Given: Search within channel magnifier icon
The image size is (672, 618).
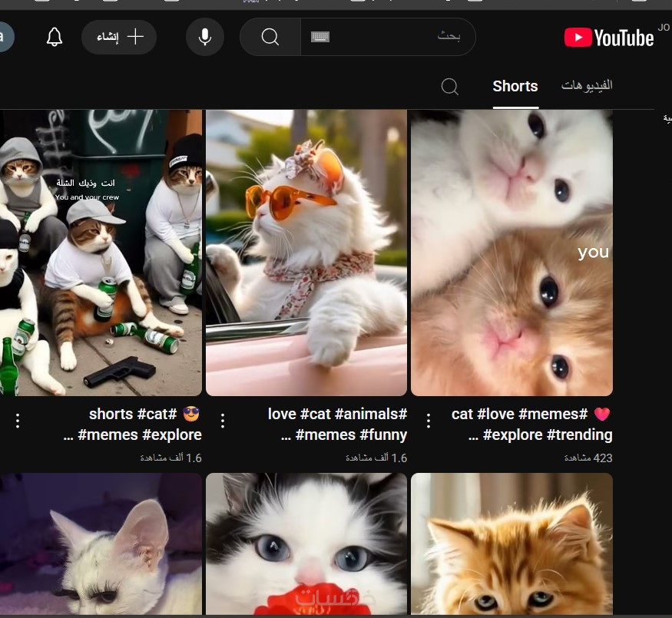Looking at the screenshot, I should pos(449,87).
